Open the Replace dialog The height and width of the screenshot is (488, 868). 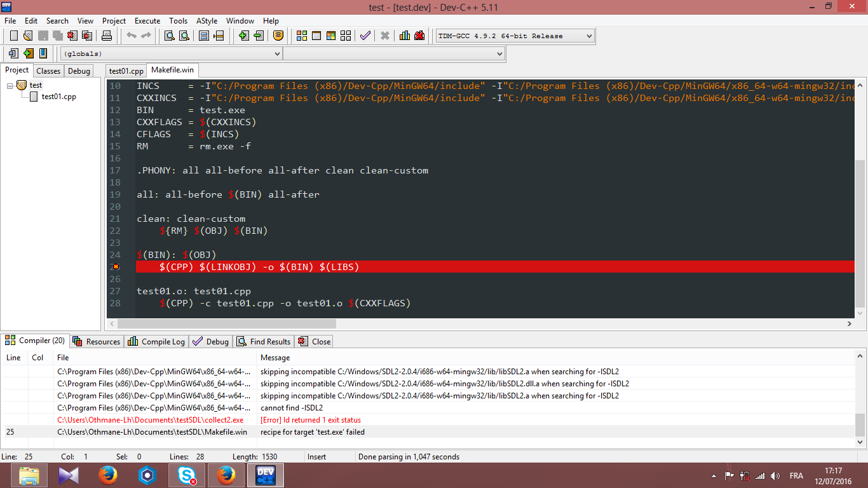[183, 36]
